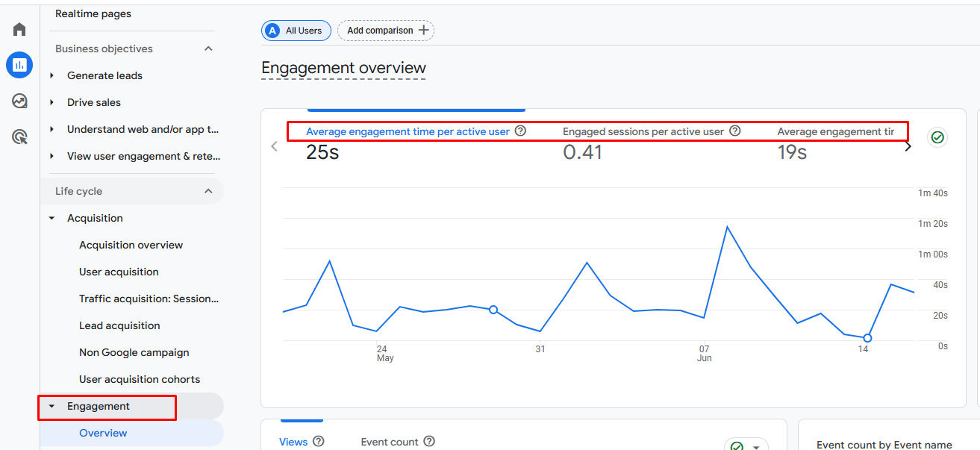
Task: Show previous metrics with left chevron
Action: click(274, 146)
